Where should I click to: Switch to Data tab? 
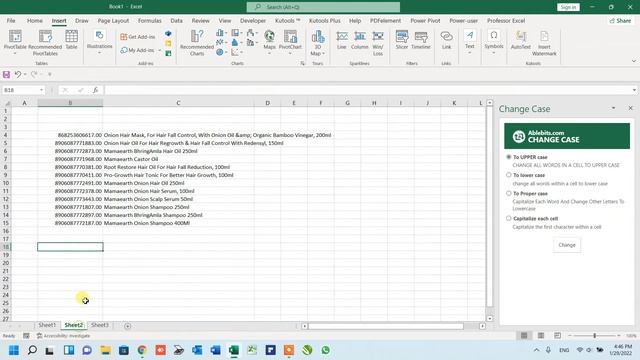tap(176, 20)
